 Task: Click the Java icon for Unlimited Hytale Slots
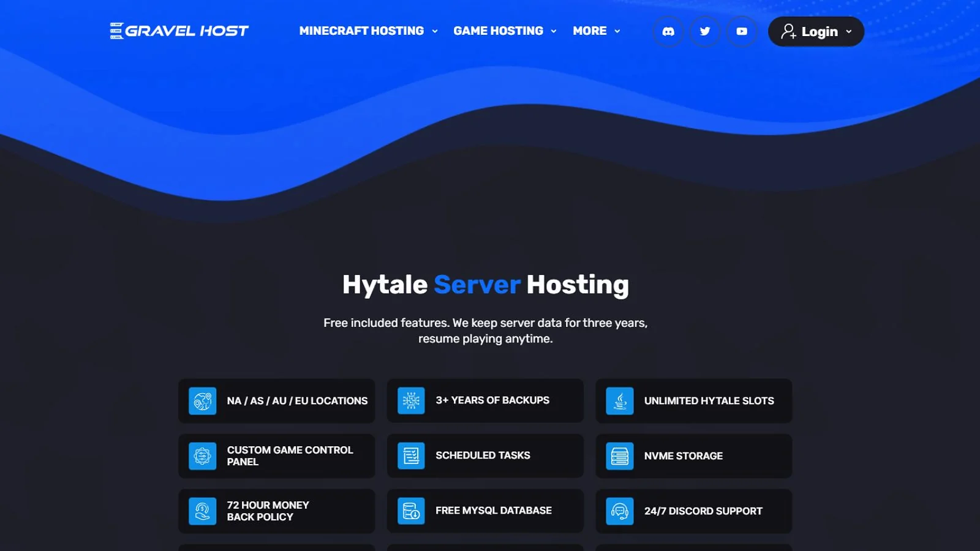(x=620, y=401)
